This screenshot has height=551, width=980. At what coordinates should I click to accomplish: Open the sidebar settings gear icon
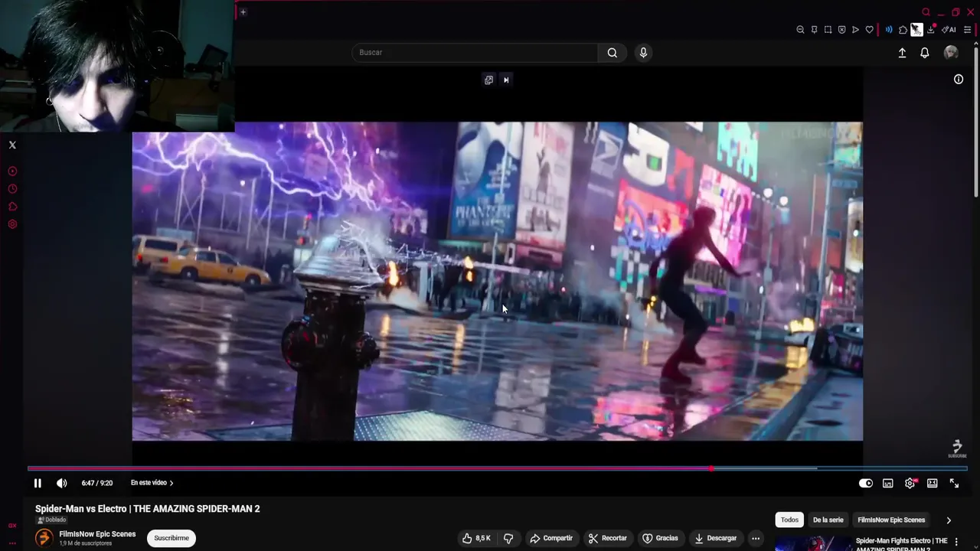tap(12, 224)
